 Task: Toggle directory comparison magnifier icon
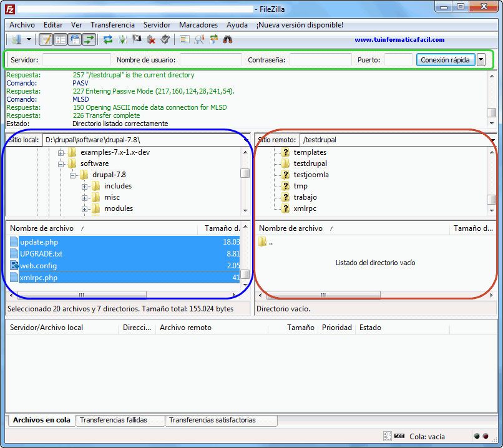199,39
